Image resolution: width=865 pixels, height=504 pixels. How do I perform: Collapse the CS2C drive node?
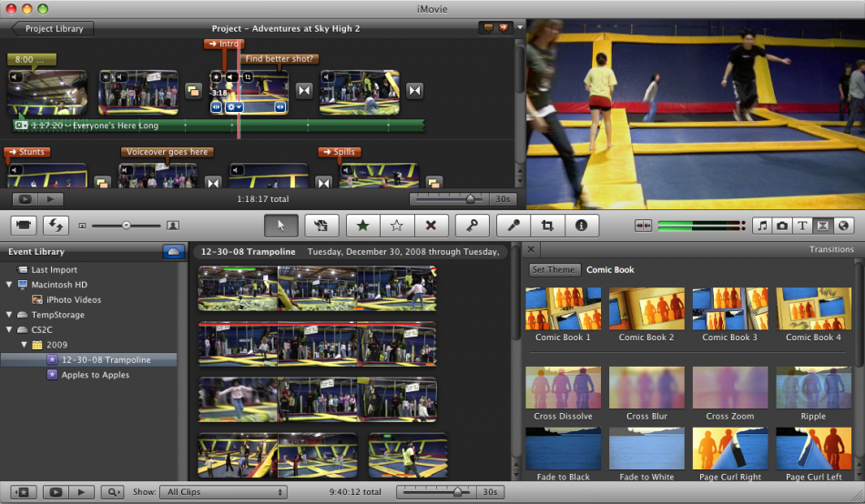[9, 329]
